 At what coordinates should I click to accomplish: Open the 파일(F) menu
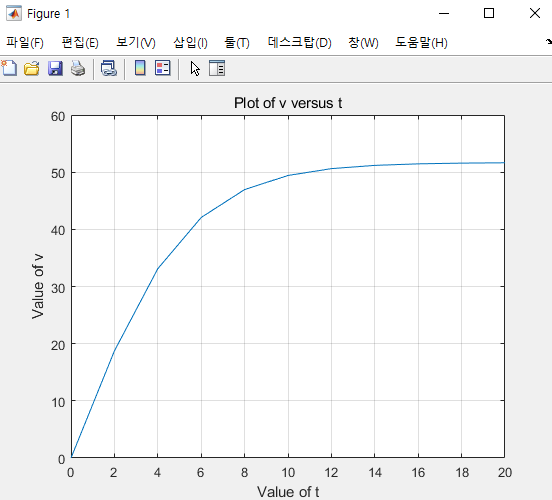point(25,43)
